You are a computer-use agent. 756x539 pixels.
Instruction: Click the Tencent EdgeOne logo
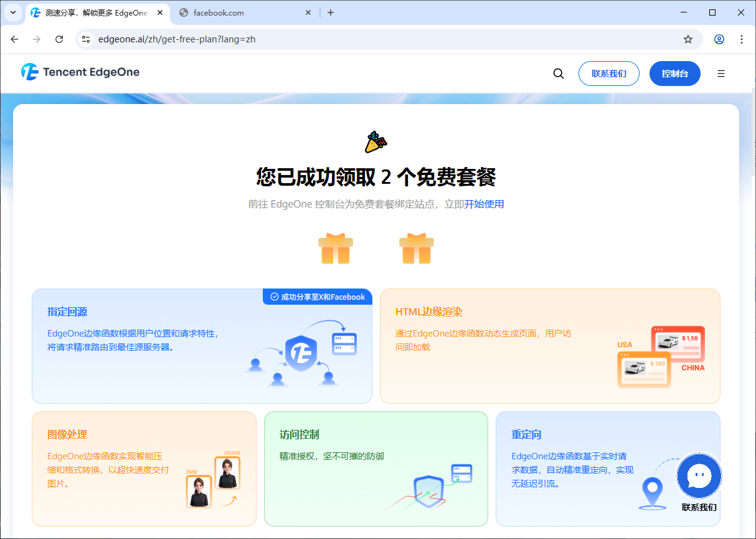pyautogui.click(x=80, y=72)
